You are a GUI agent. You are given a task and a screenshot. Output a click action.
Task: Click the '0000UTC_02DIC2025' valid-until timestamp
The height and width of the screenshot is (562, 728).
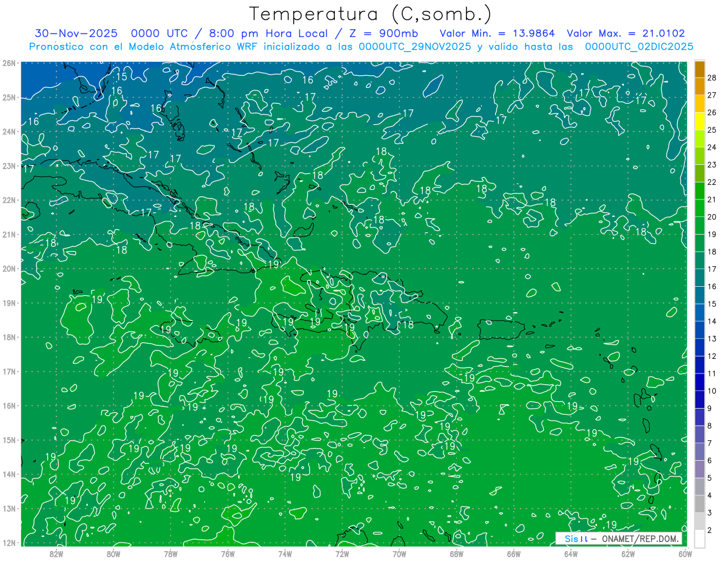[639, 47]
